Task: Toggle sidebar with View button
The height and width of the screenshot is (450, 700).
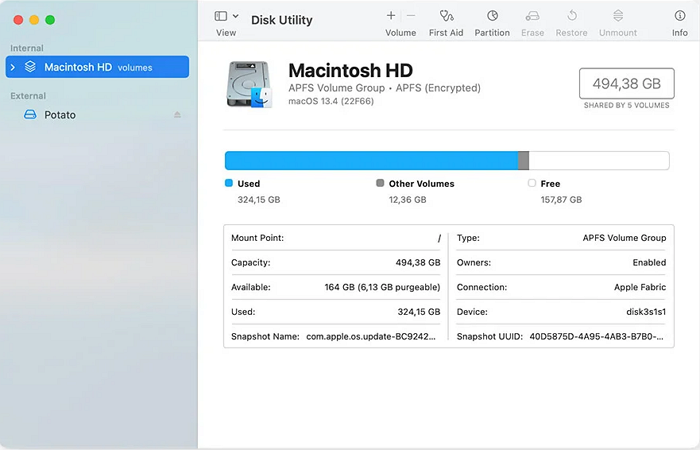Action: (x=221, y=16)
